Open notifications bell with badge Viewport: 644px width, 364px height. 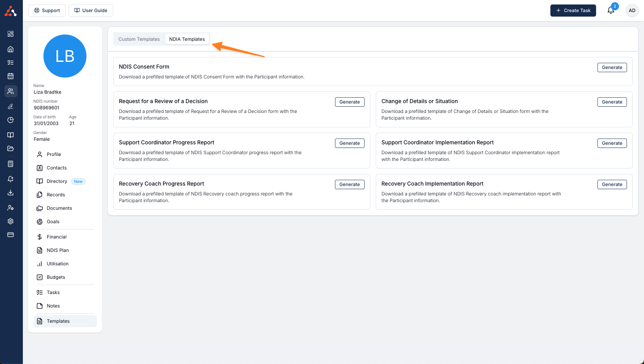pos(611,10)
